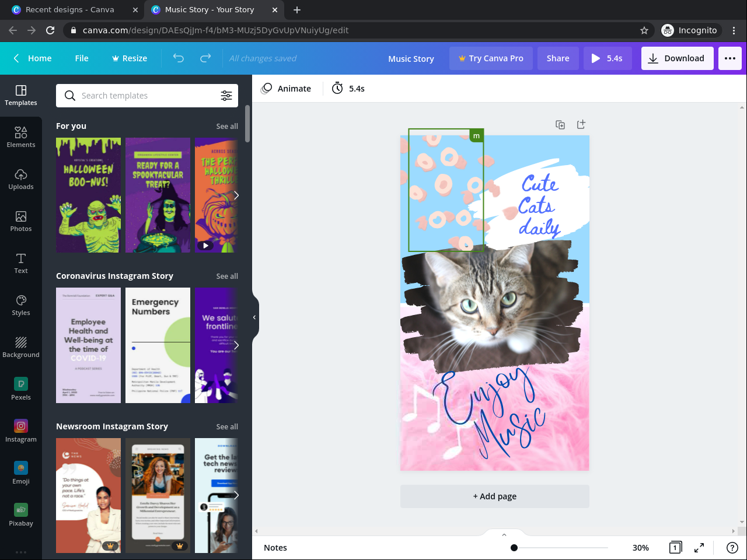Open the File menu
Viewport: 747px width, 560px height.
[x=82, y=58]
